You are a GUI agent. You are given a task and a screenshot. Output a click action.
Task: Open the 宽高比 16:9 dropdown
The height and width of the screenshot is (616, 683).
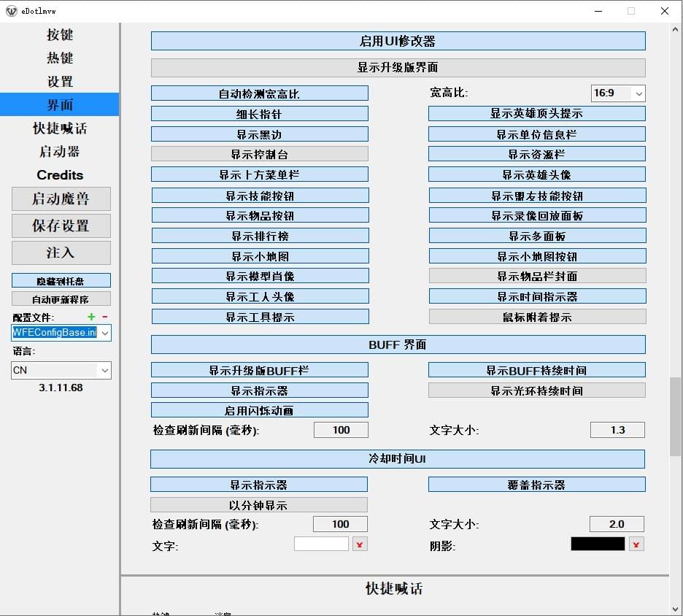click(x=617, y=93)
